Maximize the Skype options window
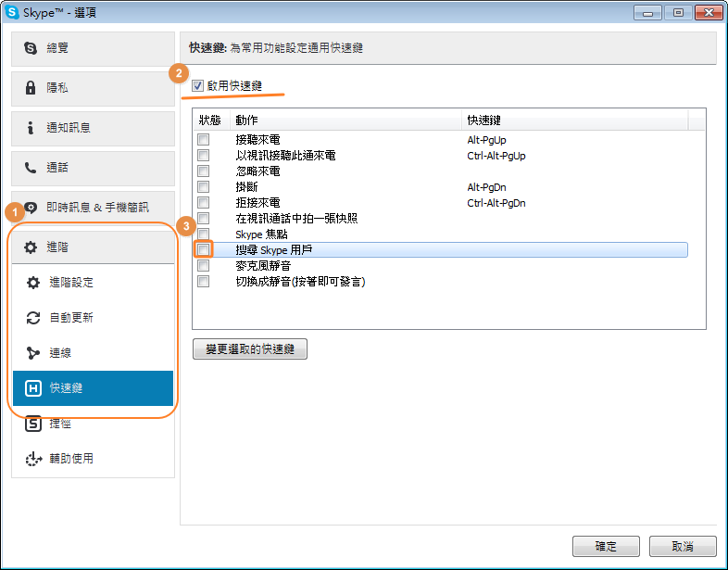728x570 pixels. [678, 13]
